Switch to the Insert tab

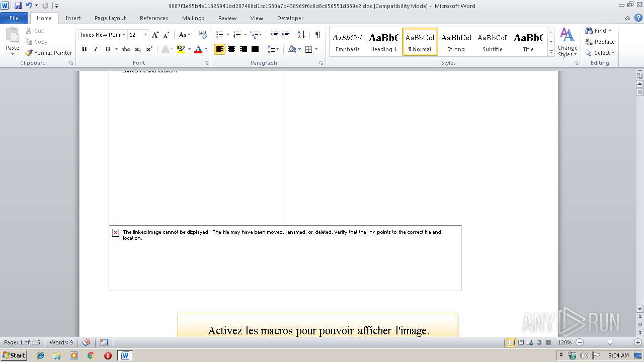(73, 18)
